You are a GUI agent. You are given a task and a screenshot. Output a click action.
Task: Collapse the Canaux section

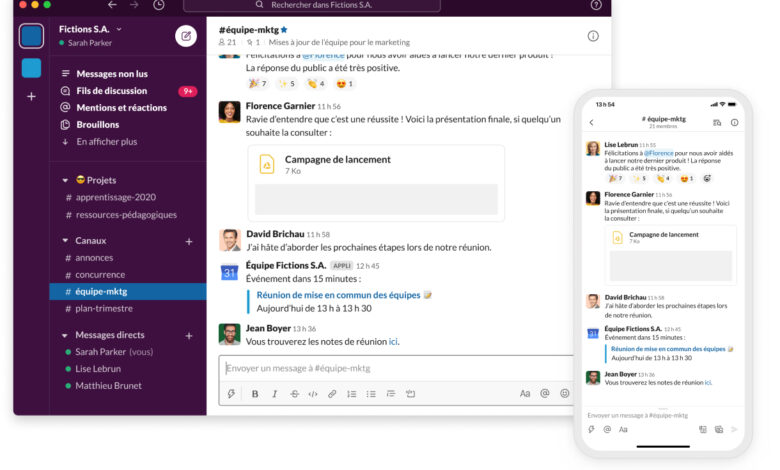65,240
